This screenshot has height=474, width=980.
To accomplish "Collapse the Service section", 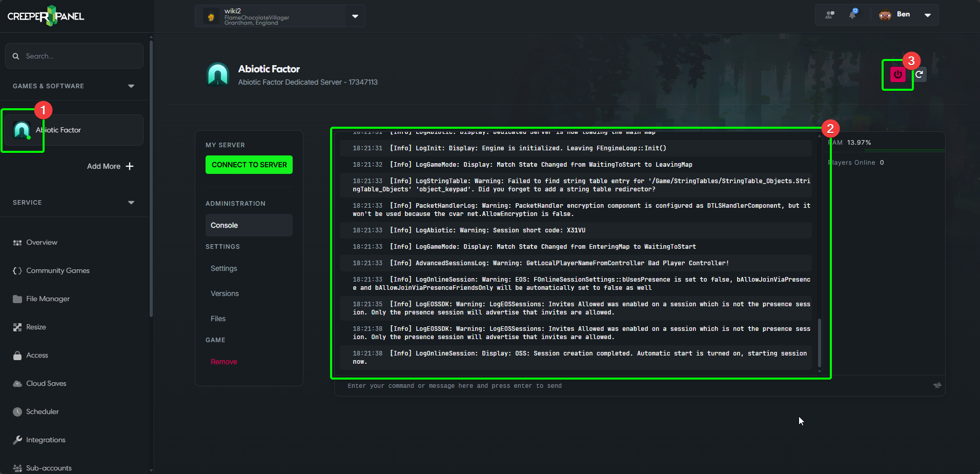I will click(131, 203).
